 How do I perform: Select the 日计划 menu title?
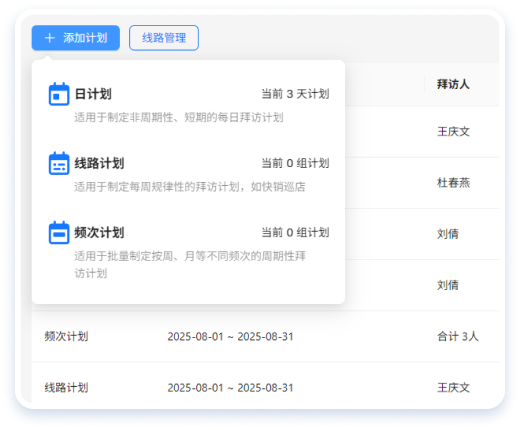pos(93,94)
